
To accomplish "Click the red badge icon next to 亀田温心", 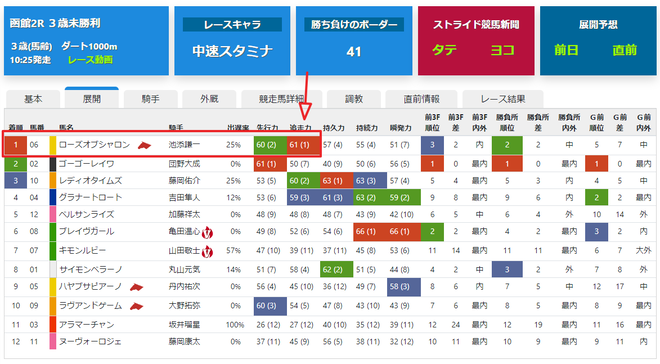I will 207,232.
